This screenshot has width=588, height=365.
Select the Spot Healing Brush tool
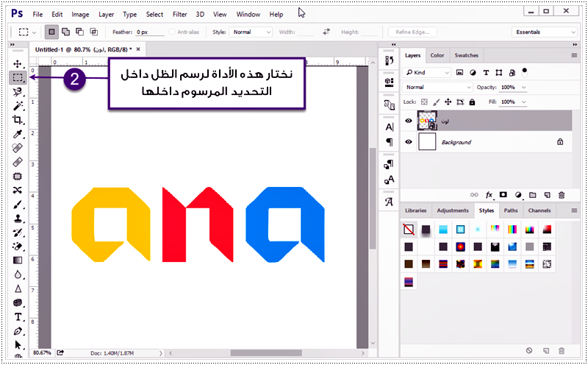pos(17,149)
